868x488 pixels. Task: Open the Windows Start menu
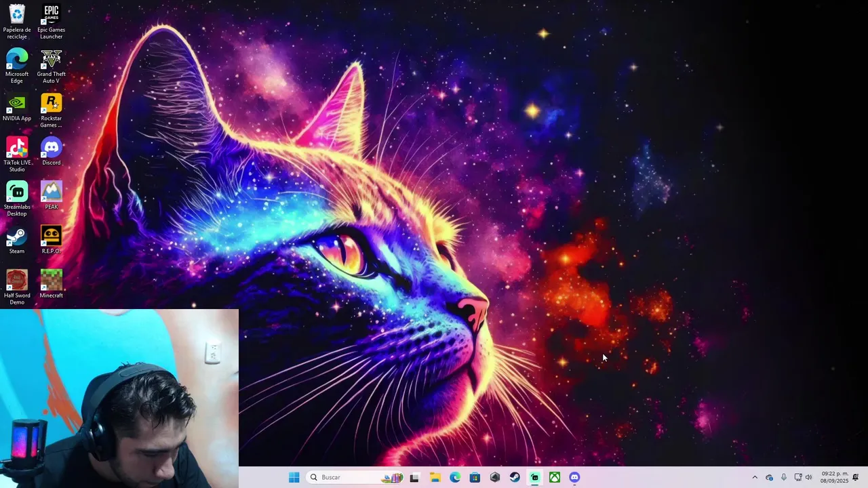[x=294, y=477]
